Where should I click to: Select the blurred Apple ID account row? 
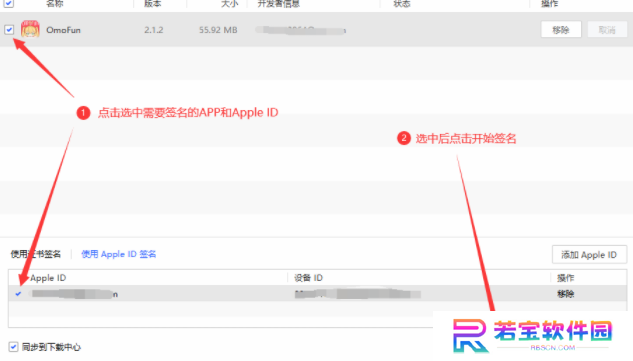pyautogui.click(x=317, y=294)
